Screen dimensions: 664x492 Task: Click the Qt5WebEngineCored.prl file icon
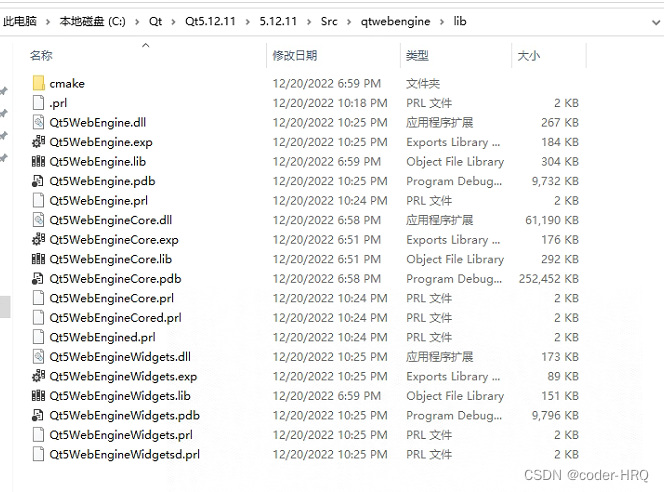(x=39, y=318)
